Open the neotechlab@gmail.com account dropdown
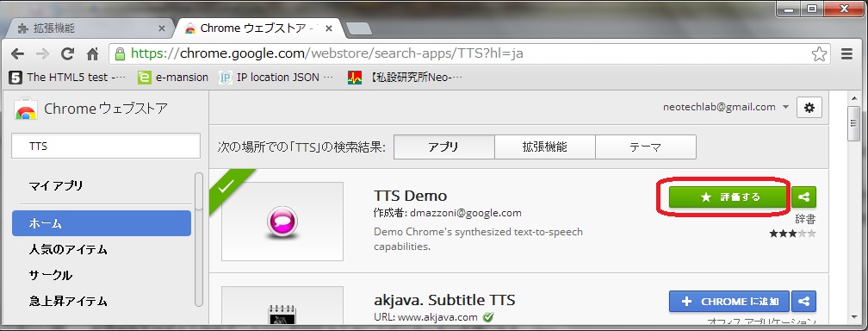This screenshot has height=331, width=868. [x=726, y=108]
